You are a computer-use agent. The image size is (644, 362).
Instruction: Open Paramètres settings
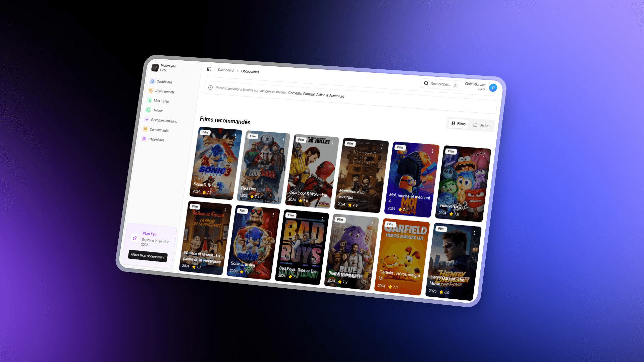click(x=153, y=139)
